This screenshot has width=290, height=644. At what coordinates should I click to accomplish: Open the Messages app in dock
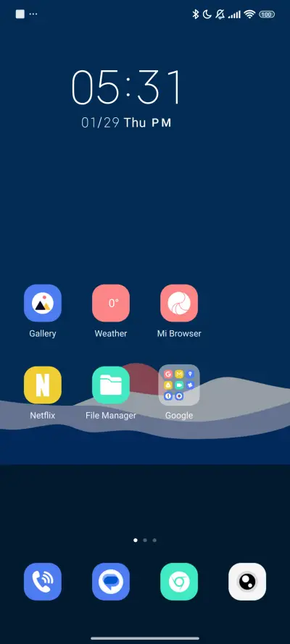tap(111, 582)
